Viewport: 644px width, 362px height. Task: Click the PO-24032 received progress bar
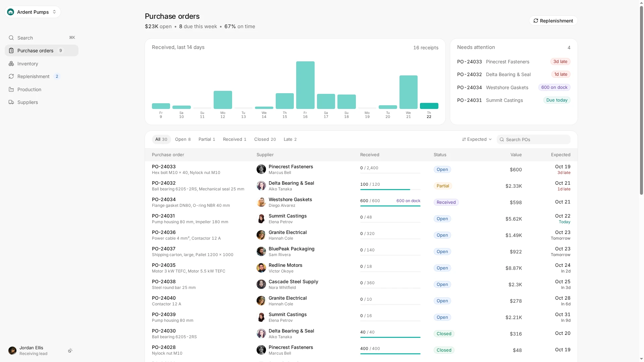[x=390, y=190]
